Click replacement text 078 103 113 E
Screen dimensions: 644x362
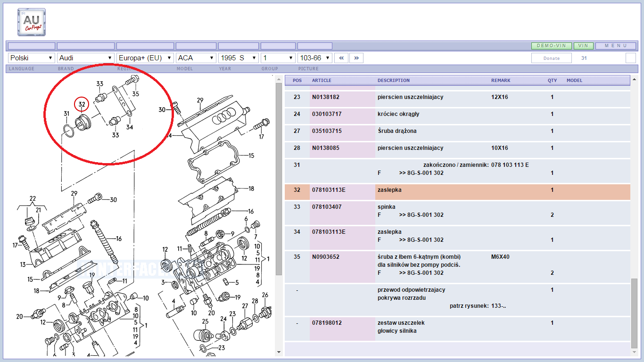tap(510, 165)
